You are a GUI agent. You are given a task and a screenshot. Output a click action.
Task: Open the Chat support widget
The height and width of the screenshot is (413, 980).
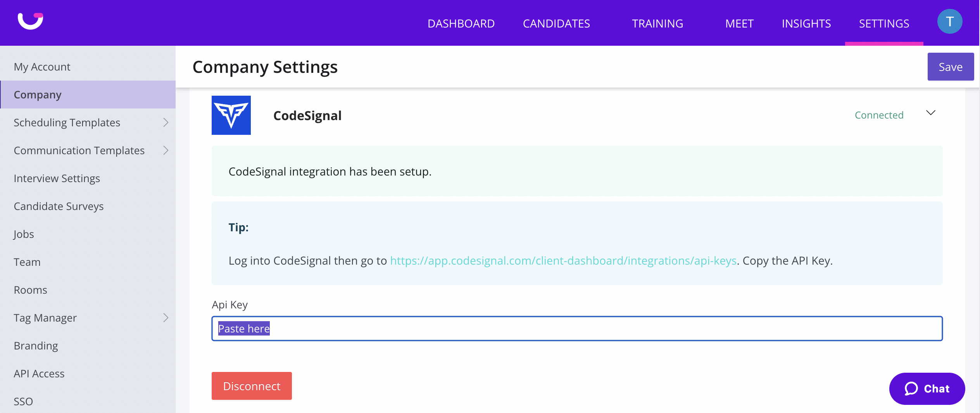click(927, 388)
